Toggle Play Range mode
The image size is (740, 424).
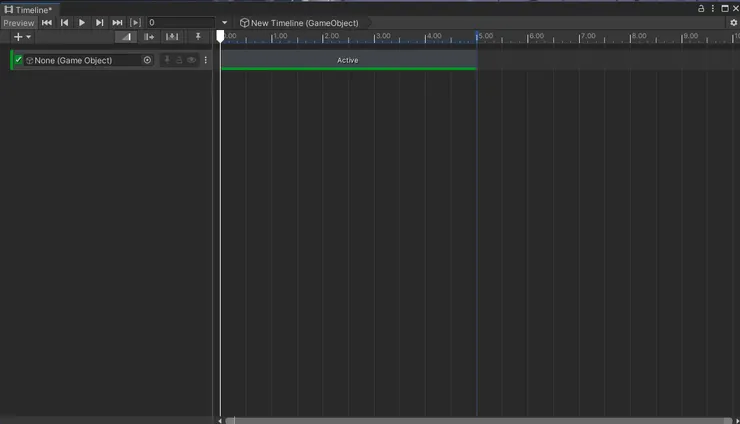(135, 23)
